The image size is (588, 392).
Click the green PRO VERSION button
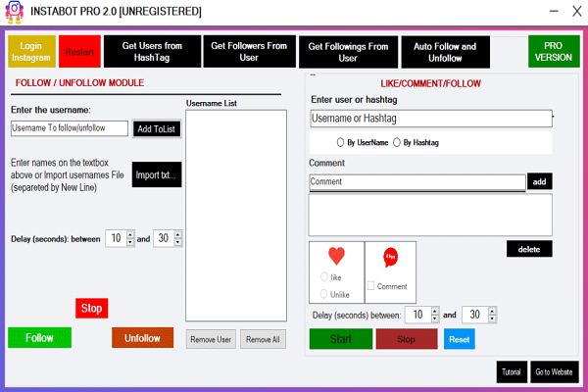pyautogui.click(x=554, y=51)
